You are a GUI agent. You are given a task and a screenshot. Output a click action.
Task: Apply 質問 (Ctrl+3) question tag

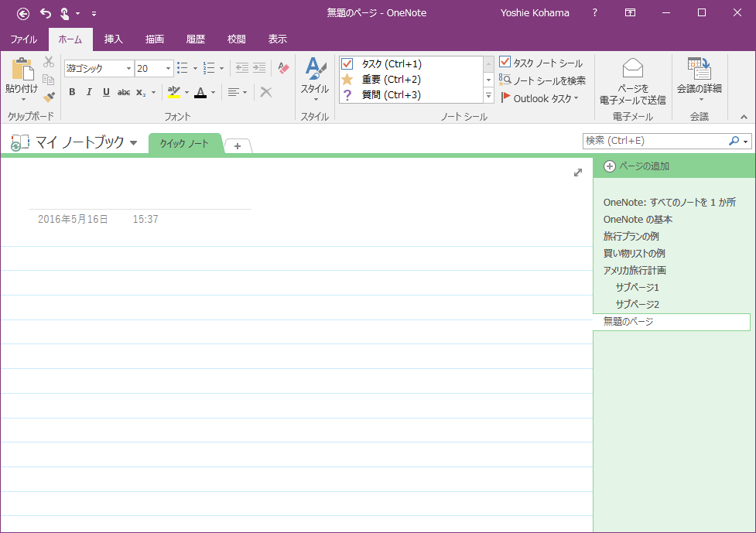(411, 95)
